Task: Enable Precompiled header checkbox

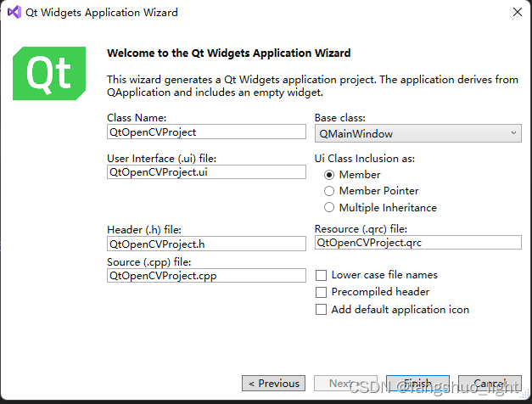Action: click(x=321, y=292)
